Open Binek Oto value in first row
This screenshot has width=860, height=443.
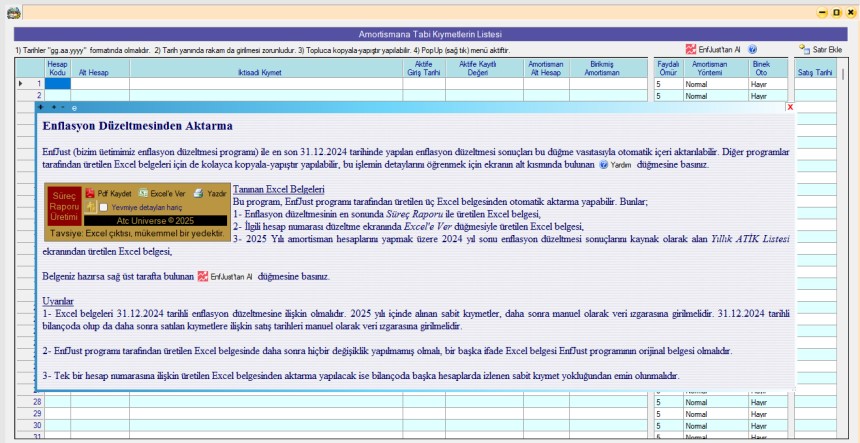(761, 84)
